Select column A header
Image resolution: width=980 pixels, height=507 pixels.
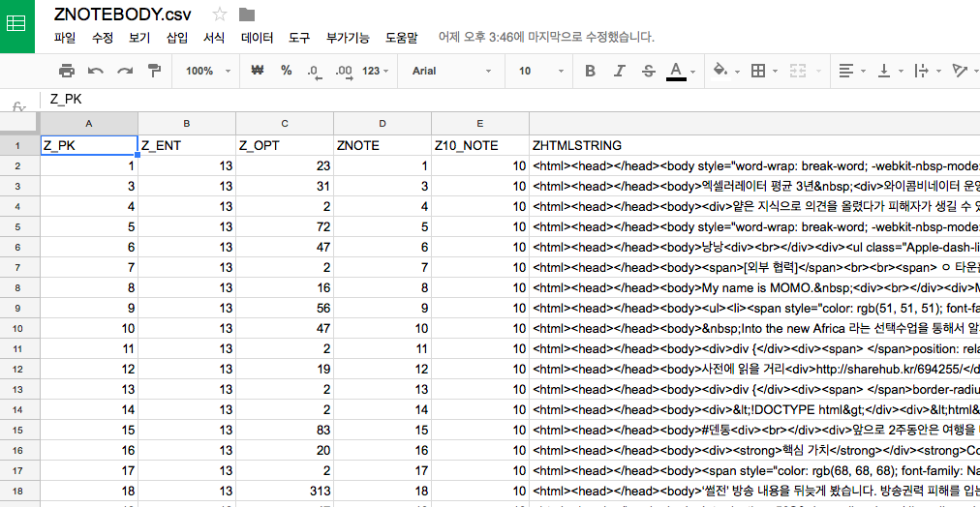pos(89,124)
